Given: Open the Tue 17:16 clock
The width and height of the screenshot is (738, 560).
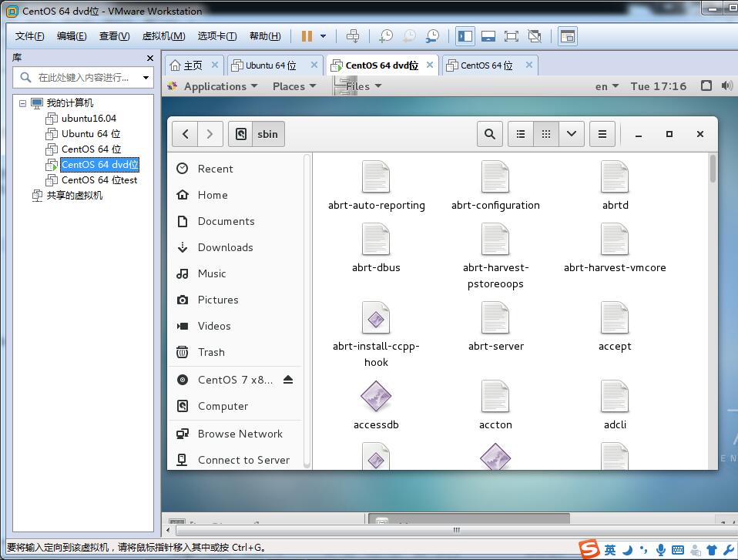Looking at the screenshot, I should [x=659, y=86].
